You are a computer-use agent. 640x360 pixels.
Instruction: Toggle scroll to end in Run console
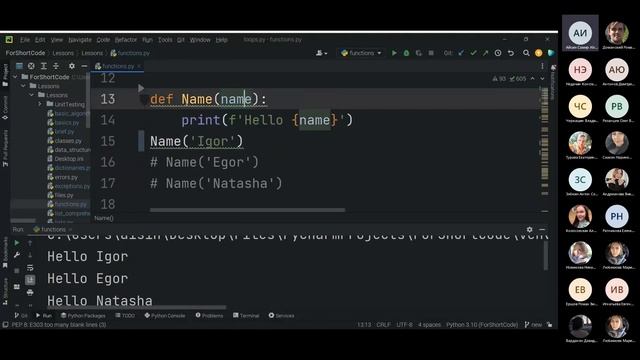point(30,280)
